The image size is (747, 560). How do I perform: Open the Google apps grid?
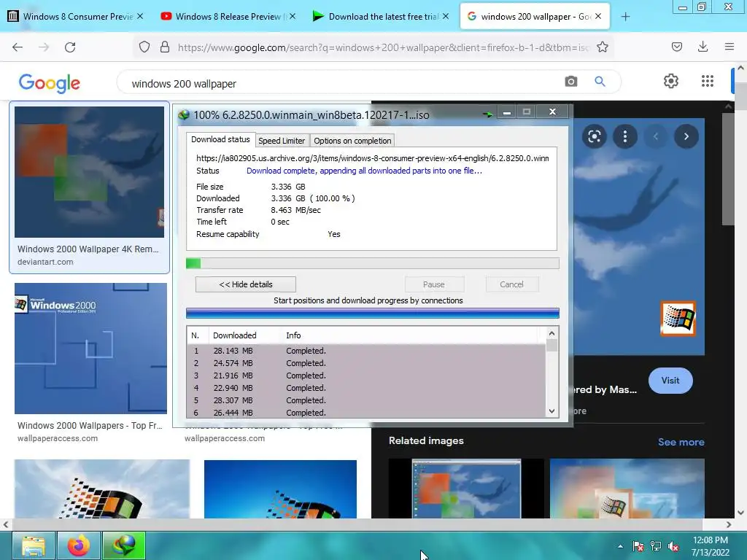pyautogui.click(x=708, y=81)
